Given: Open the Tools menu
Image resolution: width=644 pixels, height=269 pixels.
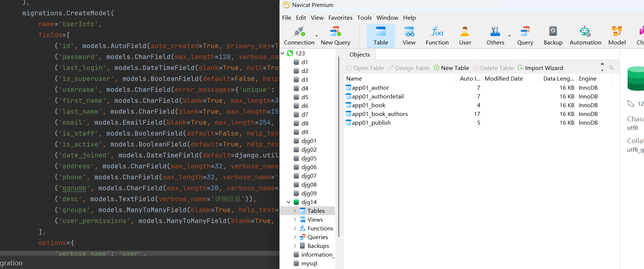Looking at the screenshot, I should point(364,17).
